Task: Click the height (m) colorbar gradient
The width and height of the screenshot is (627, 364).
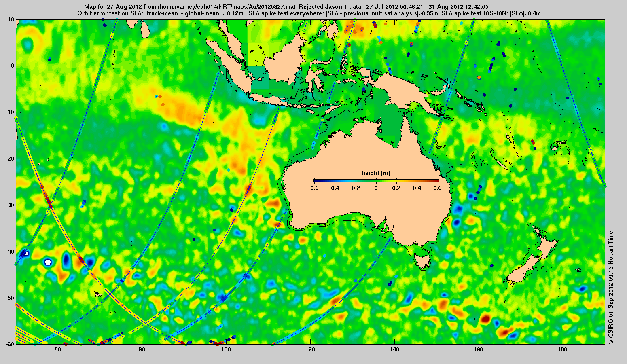Action: tap(376, 180)
